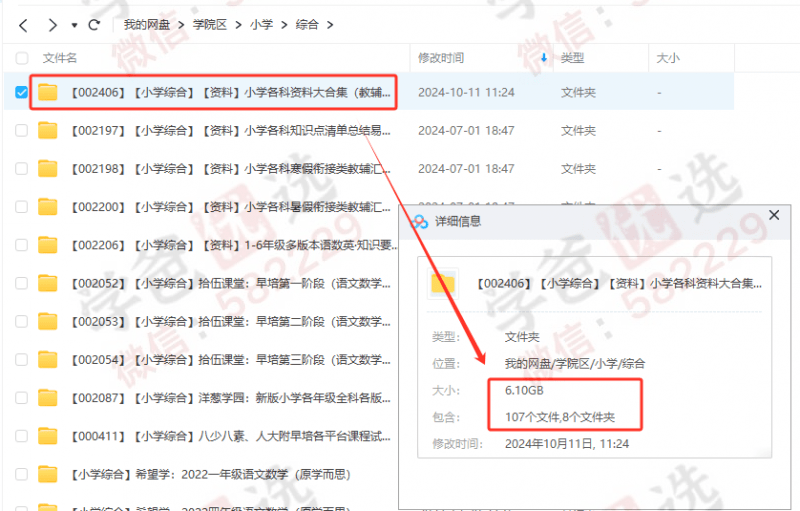Open 希望学：2022一年级语文数学 folder
800x511 pixels.
pyautogui.click(x=210, y=474)
